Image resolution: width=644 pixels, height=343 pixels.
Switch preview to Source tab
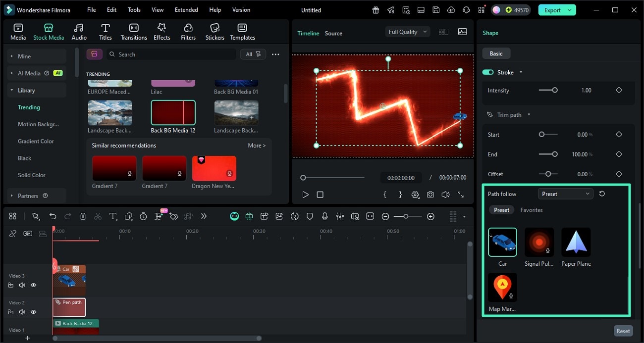click(x=333, y=33)
